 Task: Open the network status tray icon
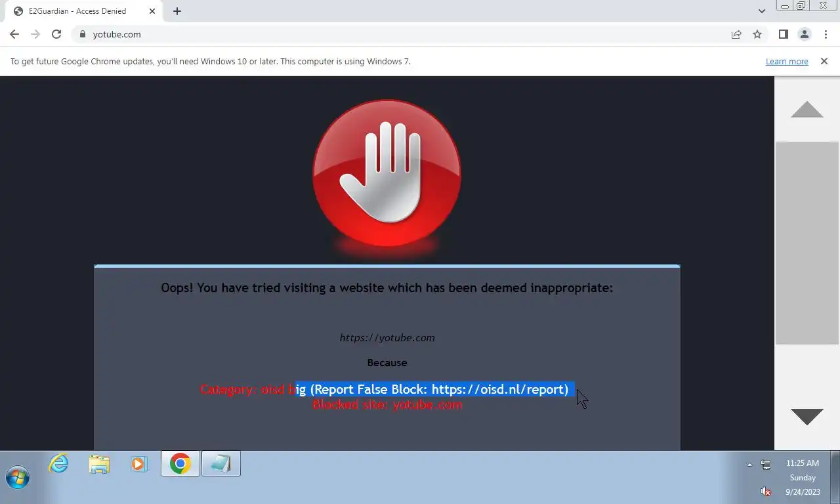pyautogui.click(x=766, y=465)
